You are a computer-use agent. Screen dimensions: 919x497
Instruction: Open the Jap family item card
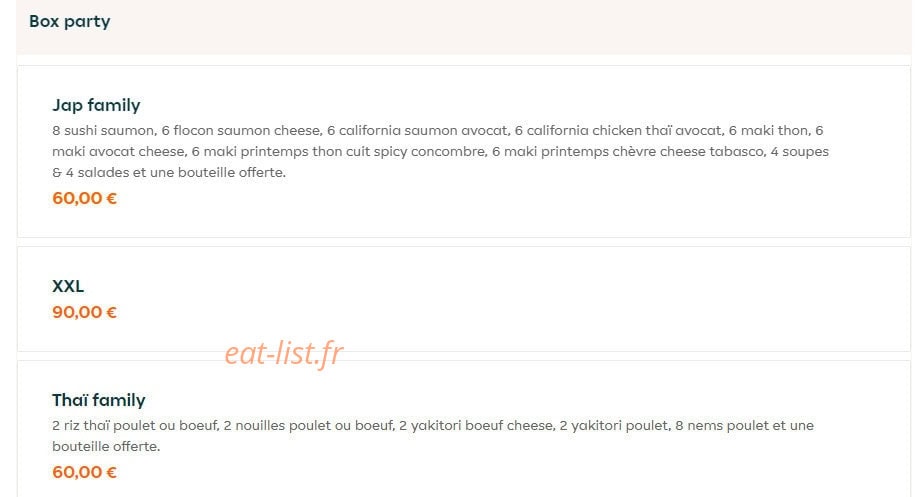(x=464, y=152)
